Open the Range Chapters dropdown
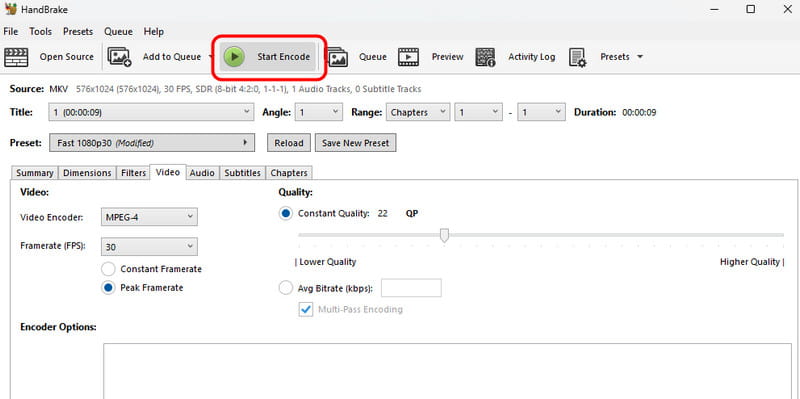 tap(418, 112)
